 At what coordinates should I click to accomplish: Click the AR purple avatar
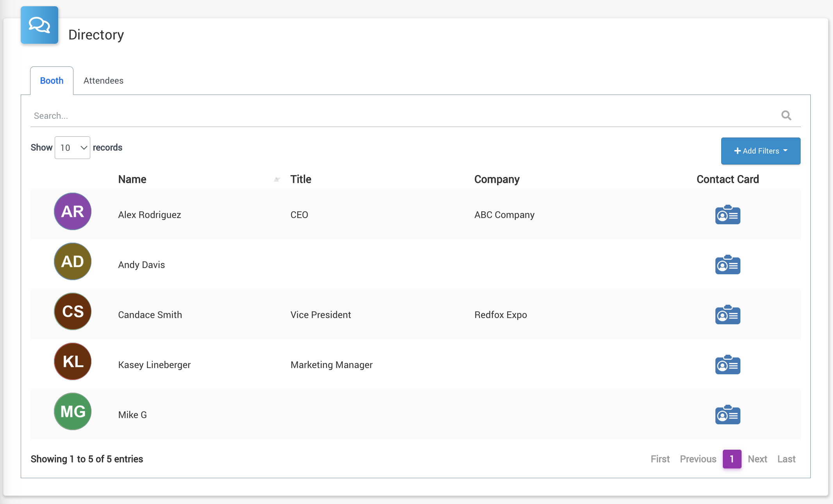click(73, 211)
